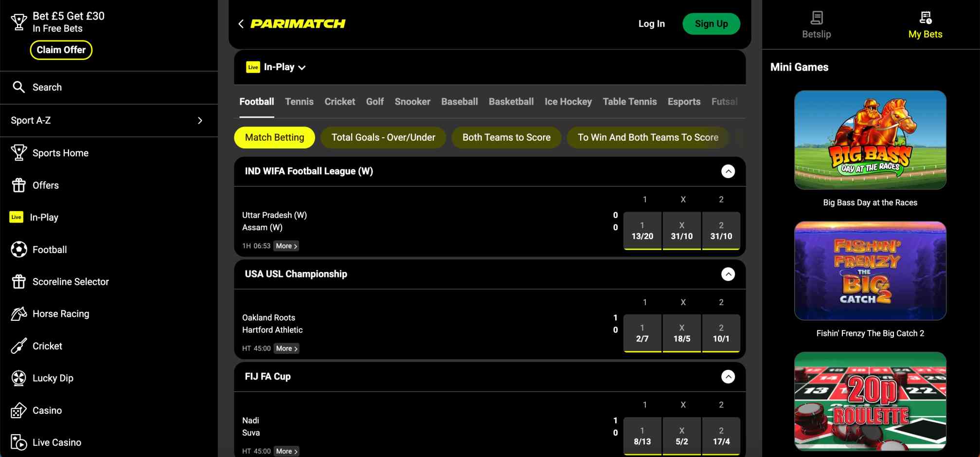Image resolution: width=980 pixels, height=457 pixels.
Task: Open the Offers gift icon
Action: coord(18,185)
